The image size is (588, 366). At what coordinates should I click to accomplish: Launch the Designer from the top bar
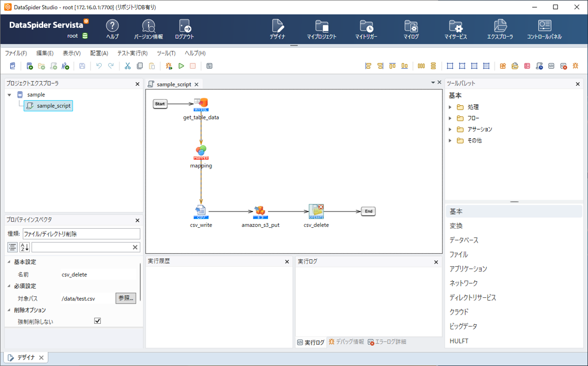click(x=278, y=29)
